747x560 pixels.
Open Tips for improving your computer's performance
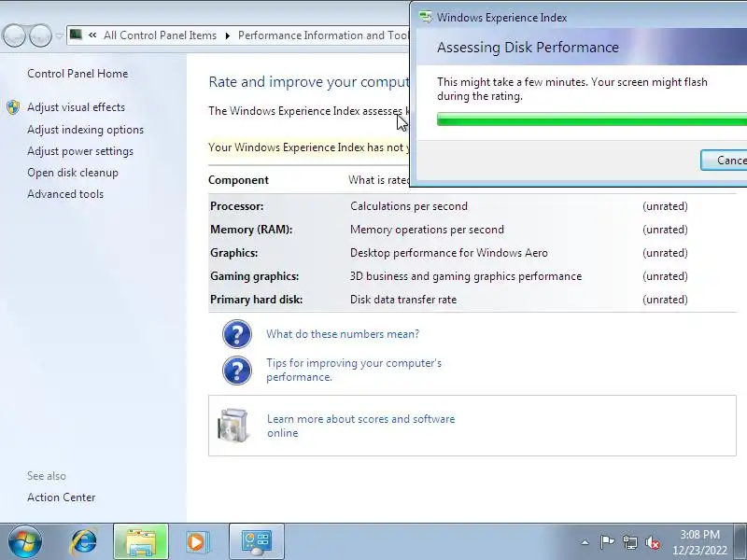[354, 370]
